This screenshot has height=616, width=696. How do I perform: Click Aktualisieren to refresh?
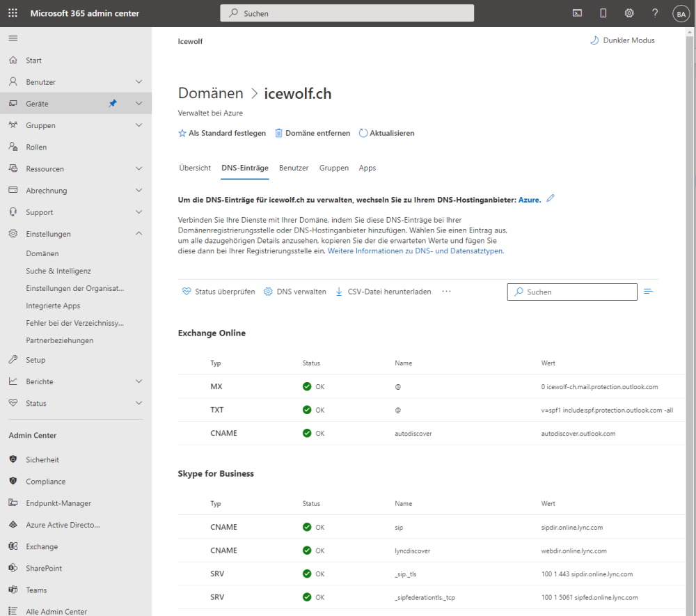(386, 133)
